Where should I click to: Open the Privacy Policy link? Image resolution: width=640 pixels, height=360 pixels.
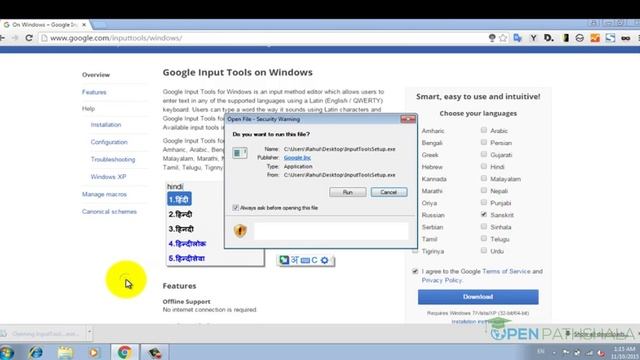(442, 280)
